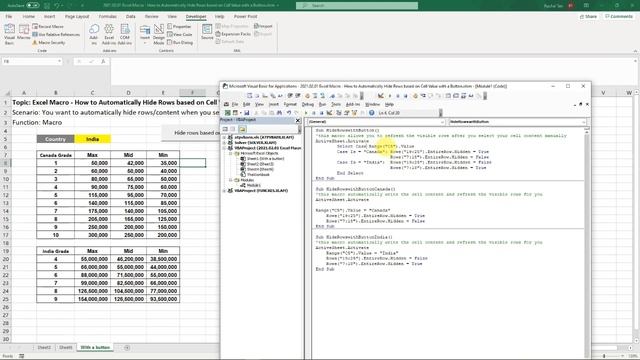
Task: Open Macro Security settings
Action: click(x=49, y=42)
